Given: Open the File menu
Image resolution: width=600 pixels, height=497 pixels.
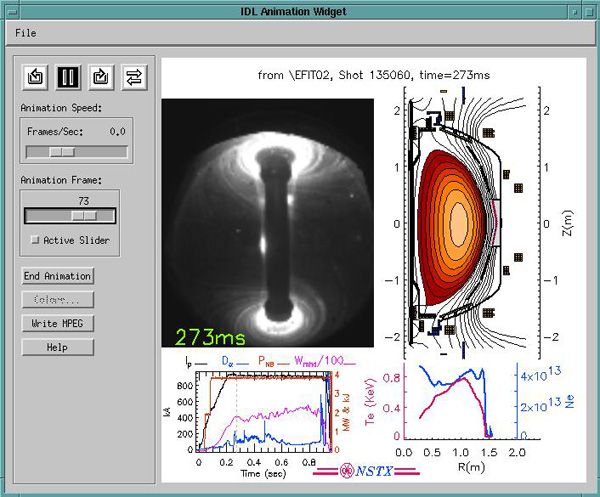Looking at the screenshot, I should (26, 33).
